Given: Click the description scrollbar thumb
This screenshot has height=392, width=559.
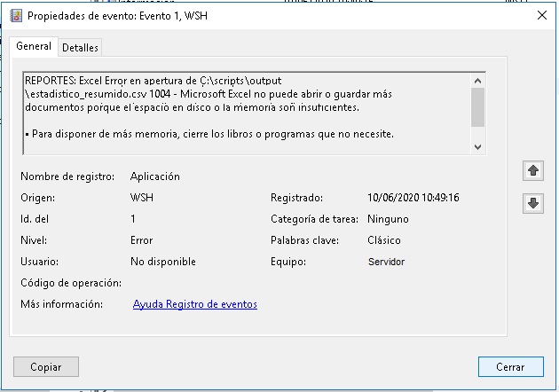Looking at the screenshot, I should coord(477,107).
